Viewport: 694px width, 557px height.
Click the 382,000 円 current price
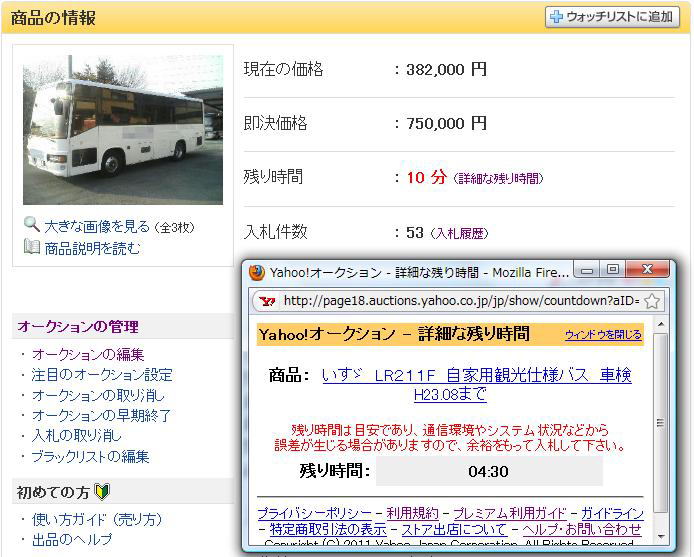click(x=446, y=70)
